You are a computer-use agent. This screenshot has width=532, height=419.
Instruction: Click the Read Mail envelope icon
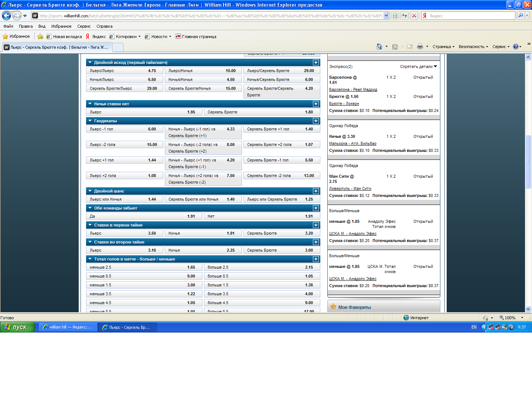point(410,47)
